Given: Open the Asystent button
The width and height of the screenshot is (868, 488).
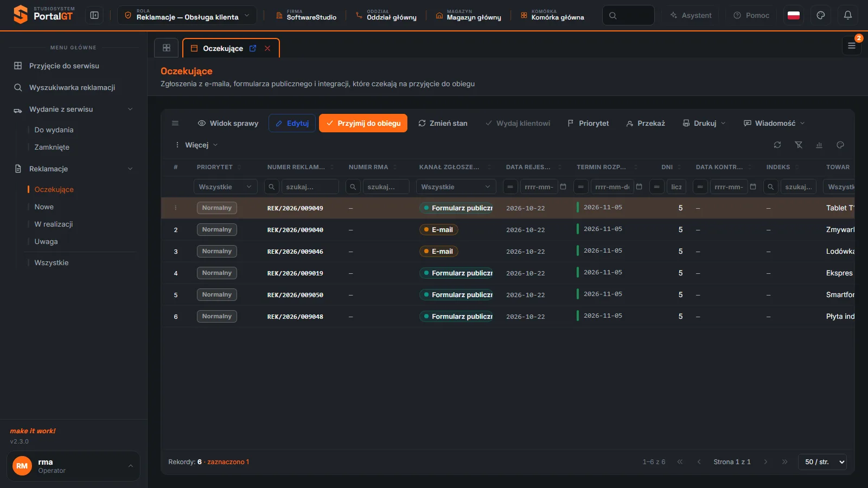Looking at the screenshot, I should point(691,15).
